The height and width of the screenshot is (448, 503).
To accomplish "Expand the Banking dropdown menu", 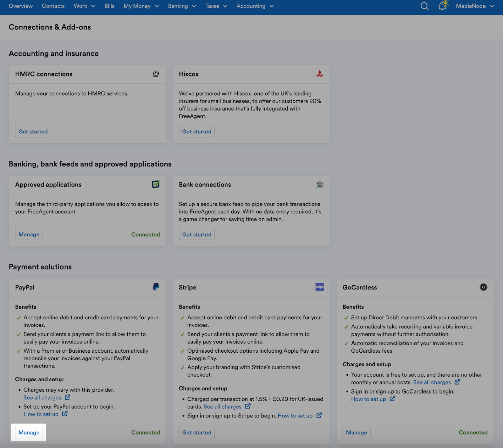I will (182, 6).
